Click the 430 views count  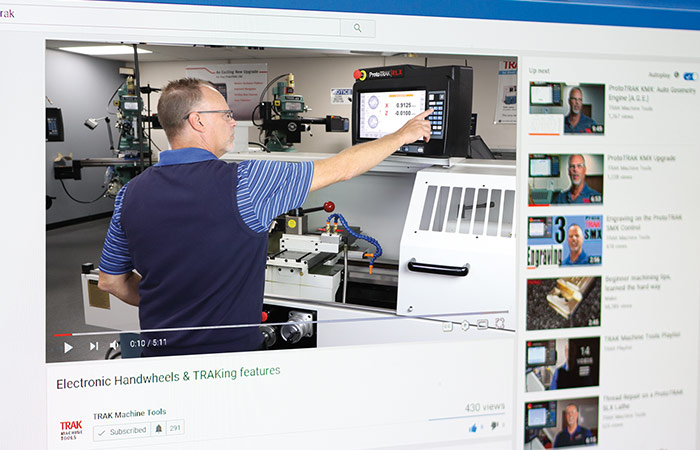click(x=485, y=407)
